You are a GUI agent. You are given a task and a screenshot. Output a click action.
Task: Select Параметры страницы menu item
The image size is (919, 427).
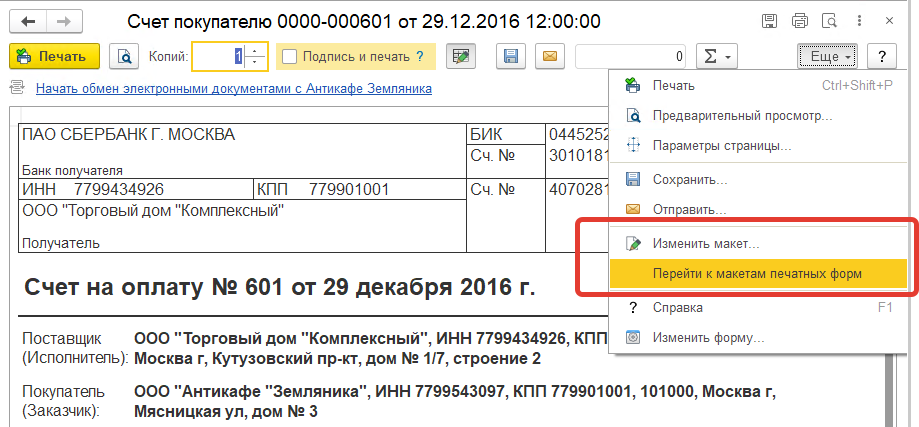click(x=758, y=145)
